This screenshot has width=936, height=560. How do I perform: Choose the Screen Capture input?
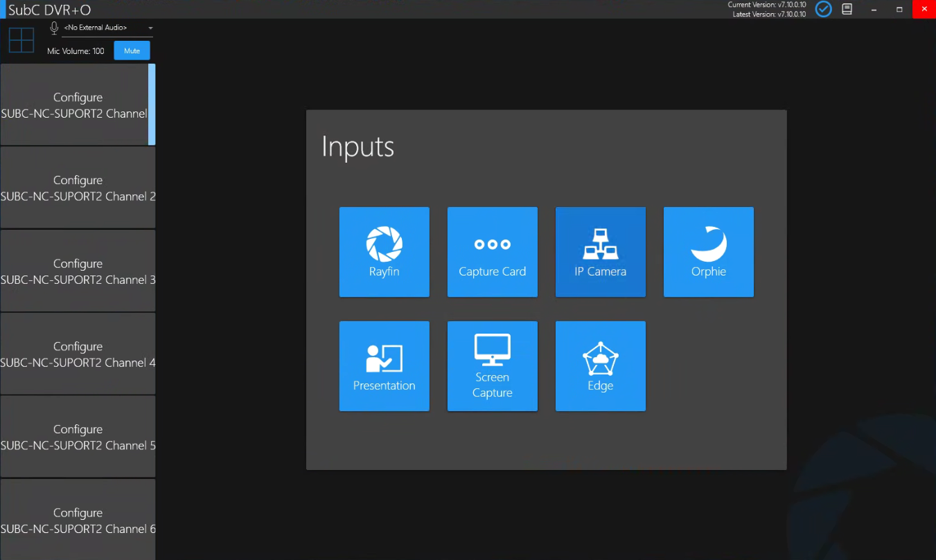coord(492,366)
